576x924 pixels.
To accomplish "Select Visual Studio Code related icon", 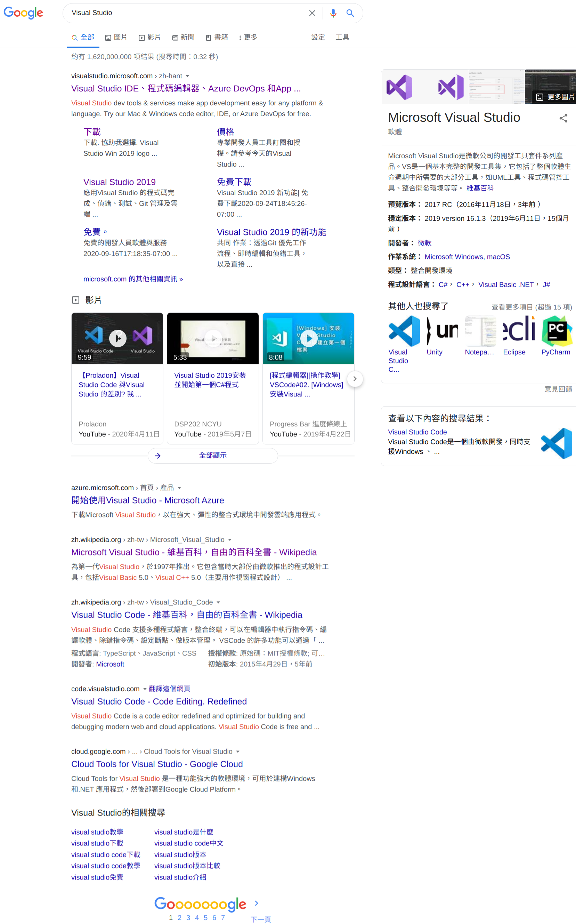I will click(x=404, y=331).
